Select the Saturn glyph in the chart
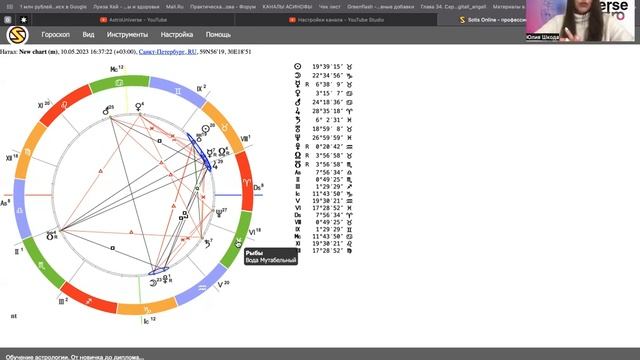640x360 pixels. [207, 244]
